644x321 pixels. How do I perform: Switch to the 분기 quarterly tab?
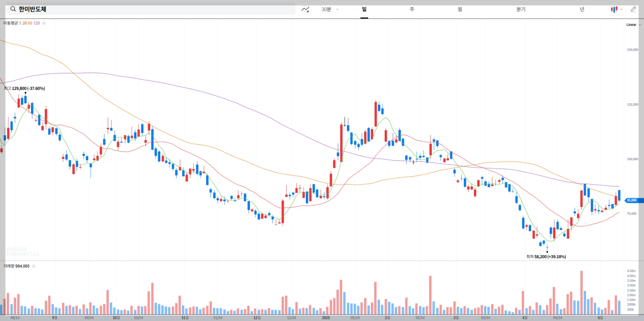[521, 9]
